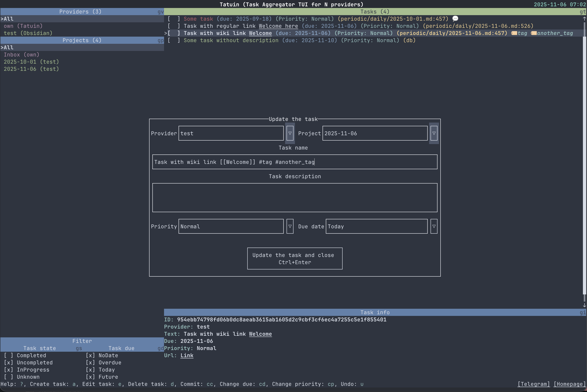587x392 pixels.
Task: Click the 'tag' label icon on selected task
Action: (514, 33)
